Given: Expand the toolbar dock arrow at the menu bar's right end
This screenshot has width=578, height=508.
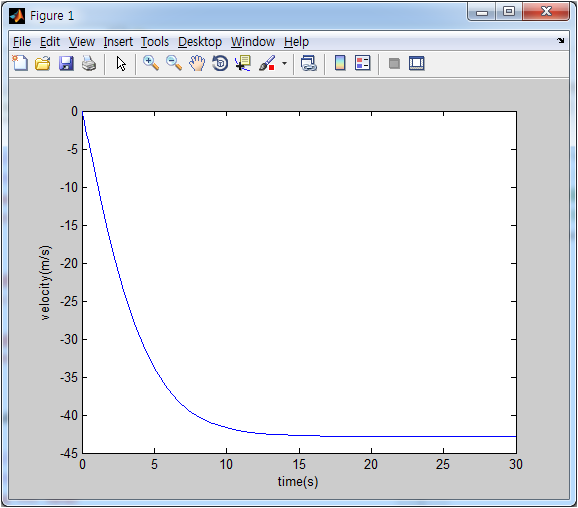Looking at the screenshot, I should [561, 41].
